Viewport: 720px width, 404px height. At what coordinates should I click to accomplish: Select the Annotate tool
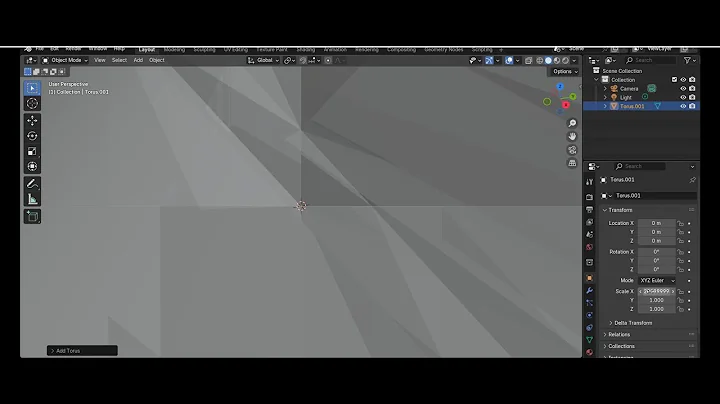click(32, 184)
